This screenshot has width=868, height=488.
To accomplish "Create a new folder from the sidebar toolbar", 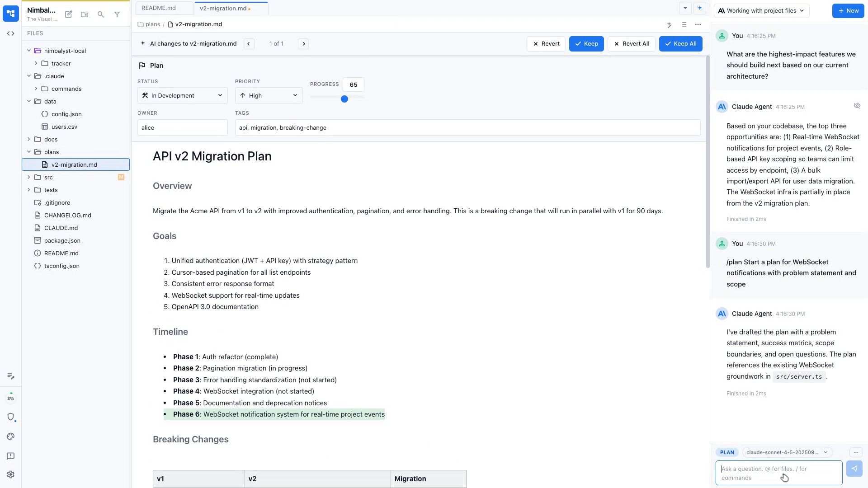I will [x=85, y=14].
